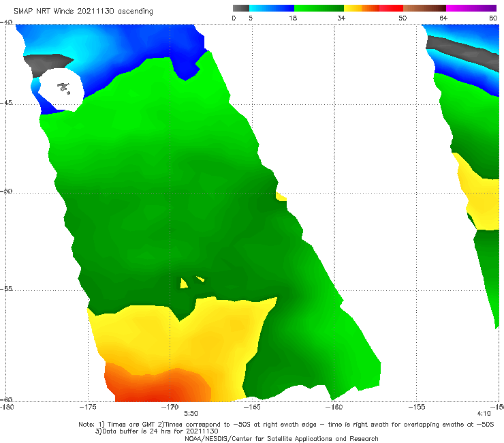Click the title "SMAP NRT Winds 20211130 ascending"
The height and width of the screenshot is (443, 504).
pyautogui.click(x=83, y=12)
